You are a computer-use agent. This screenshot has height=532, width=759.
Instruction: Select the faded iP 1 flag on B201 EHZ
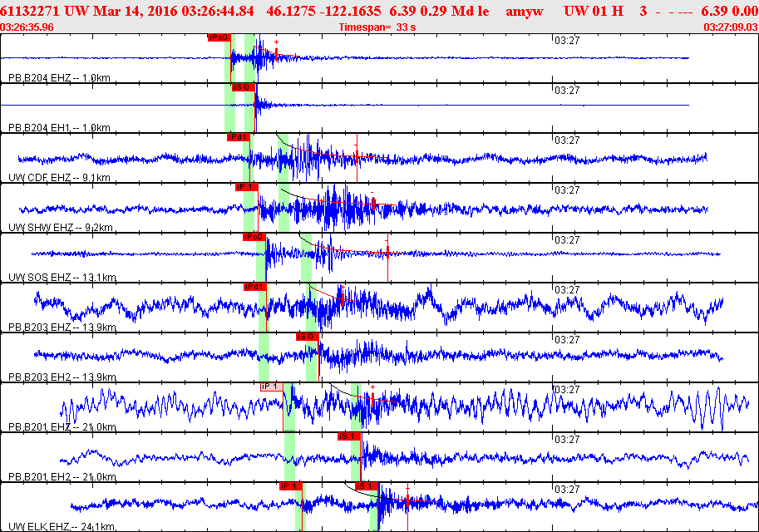[x=272, y=387]
